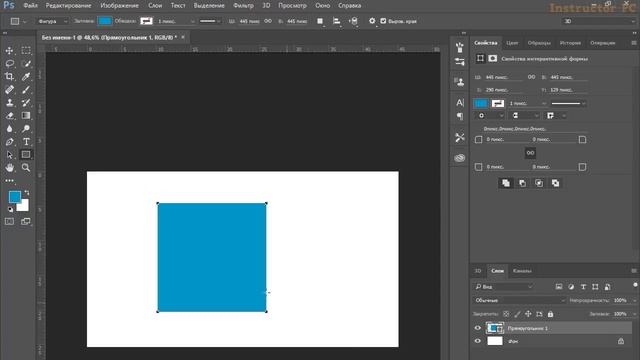
Task: Open the Character panel icon
Action: [x=460, y=102]
